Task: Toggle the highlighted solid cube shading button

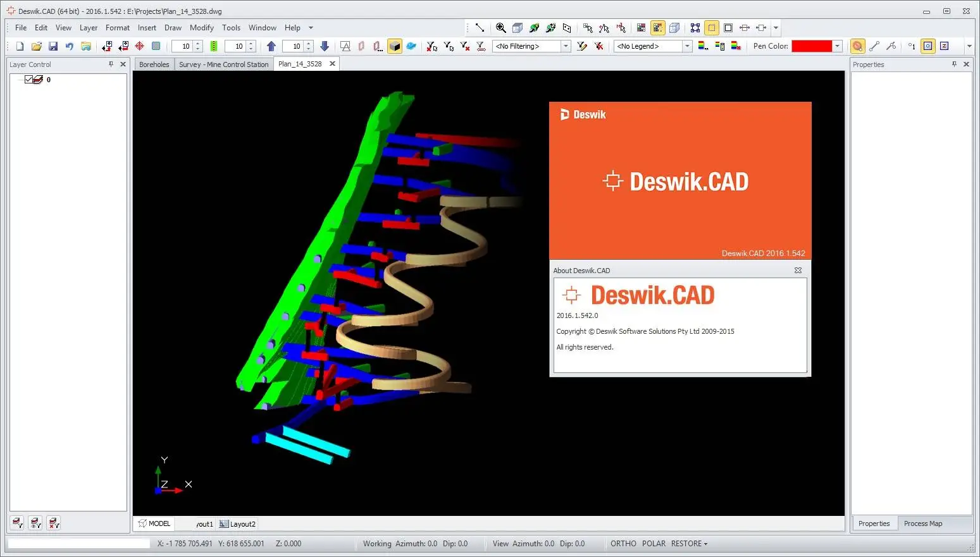Action: (x=395, y=46)
